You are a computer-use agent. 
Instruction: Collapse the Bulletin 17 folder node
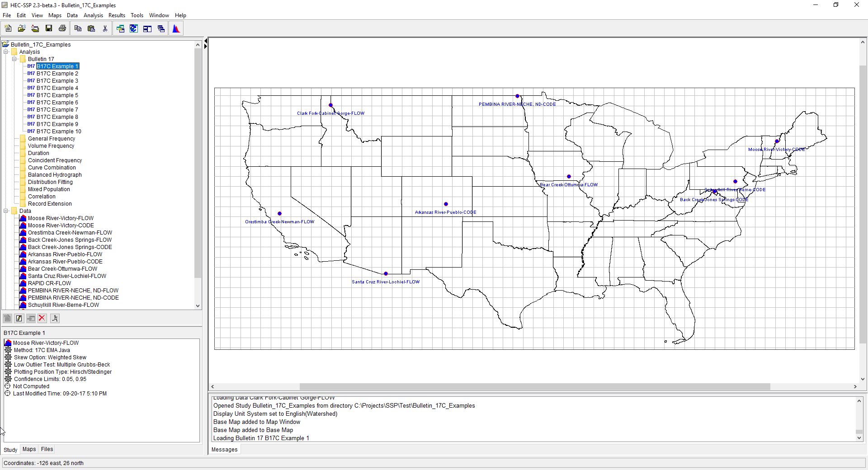coord(14,59)
